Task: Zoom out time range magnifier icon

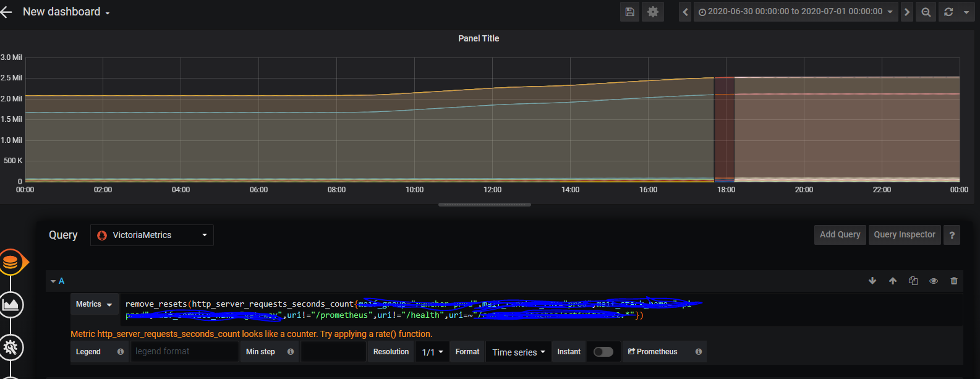Action: [926, 12]
